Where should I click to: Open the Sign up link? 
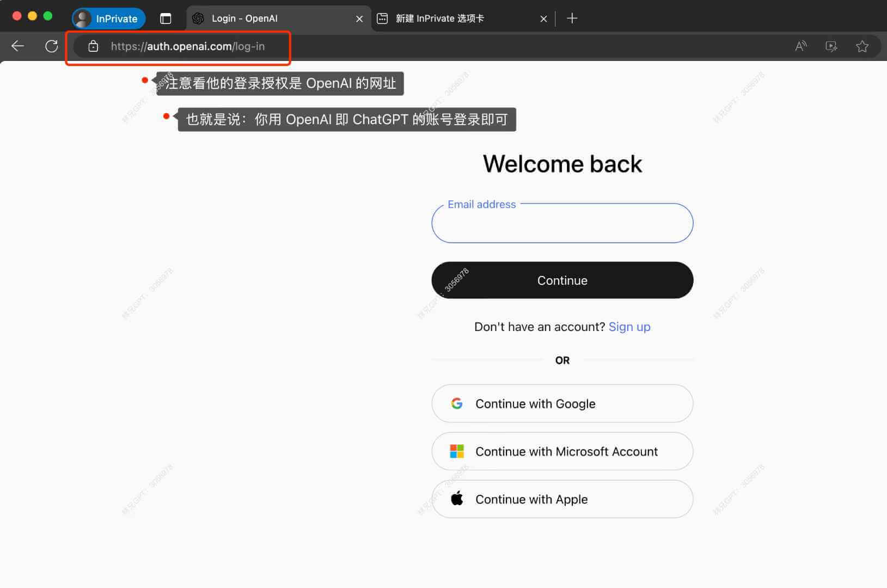point(629,327)
